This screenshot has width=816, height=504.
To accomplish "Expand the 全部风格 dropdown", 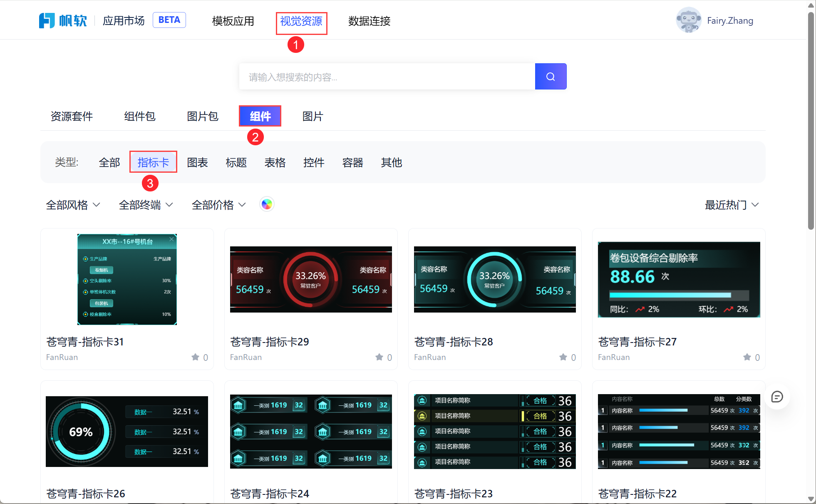I will (x=73, y=205).
